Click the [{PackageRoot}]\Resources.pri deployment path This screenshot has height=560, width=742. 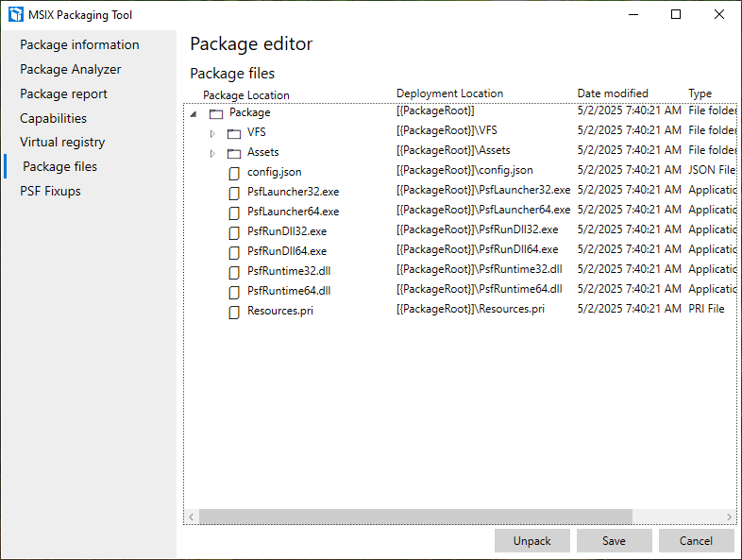(470, 309)
